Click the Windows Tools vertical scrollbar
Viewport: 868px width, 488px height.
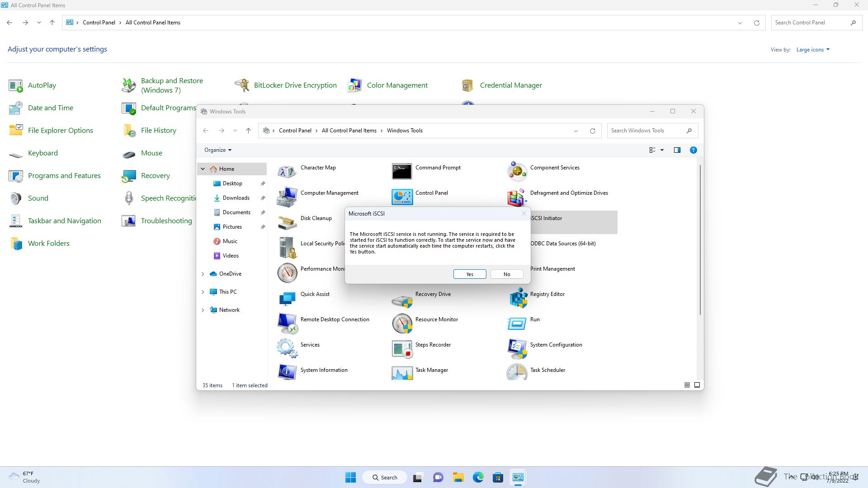(700, 239)
